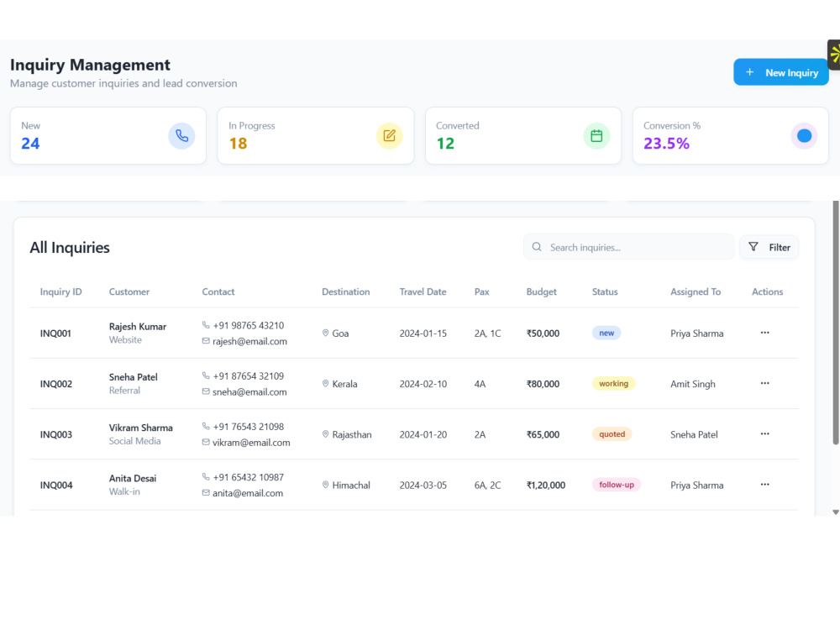Select the INQ004 inquiry ID
This screenshot has width=840, height=630.
[56, 485]
